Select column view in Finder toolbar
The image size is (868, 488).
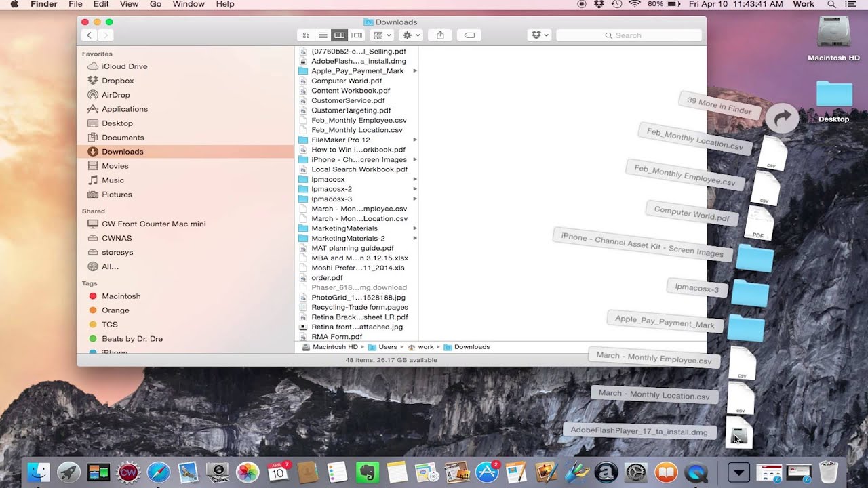click(340, 35)
